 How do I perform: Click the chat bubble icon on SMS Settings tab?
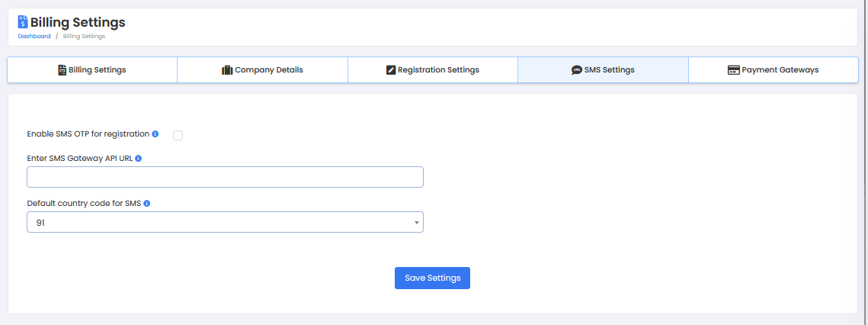point(576,70)
